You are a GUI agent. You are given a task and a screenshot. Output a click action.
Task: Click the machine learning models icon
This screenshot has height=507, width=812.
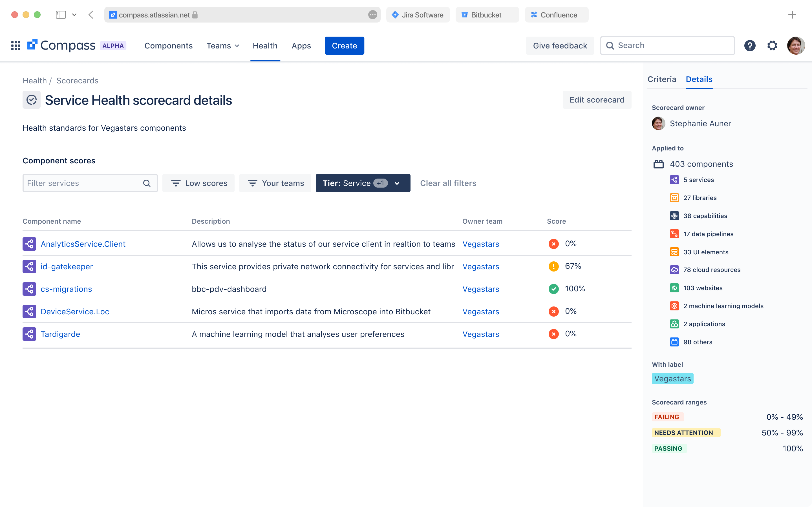[674, 306]
